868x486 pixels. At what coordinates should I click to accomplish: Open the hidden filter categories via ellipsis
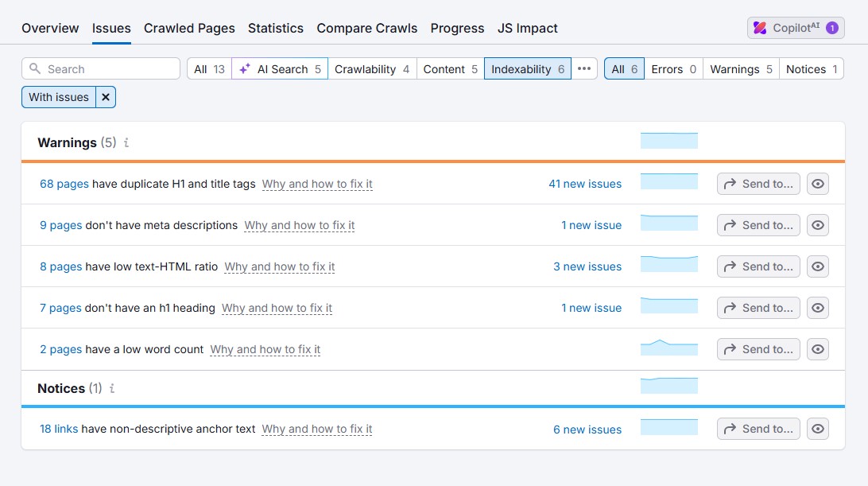[x=584, y=68]
